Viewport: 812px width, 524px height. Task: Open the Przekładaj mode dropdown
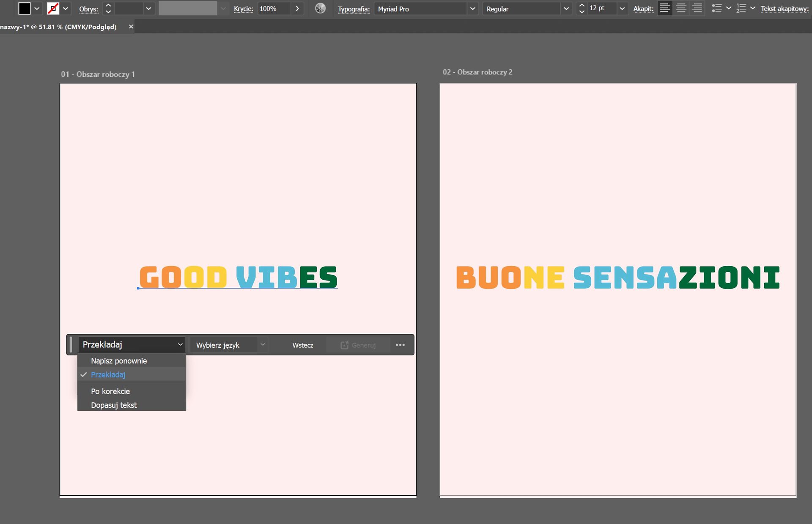pyautogui.click(x=132, y=345)
